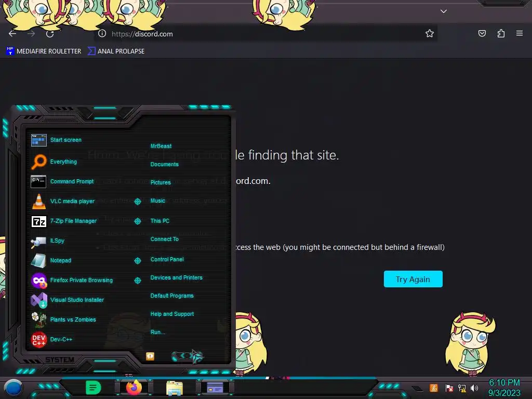Open network status tray icon
Viewport: 532px width, 399px height.
[462, 388]
